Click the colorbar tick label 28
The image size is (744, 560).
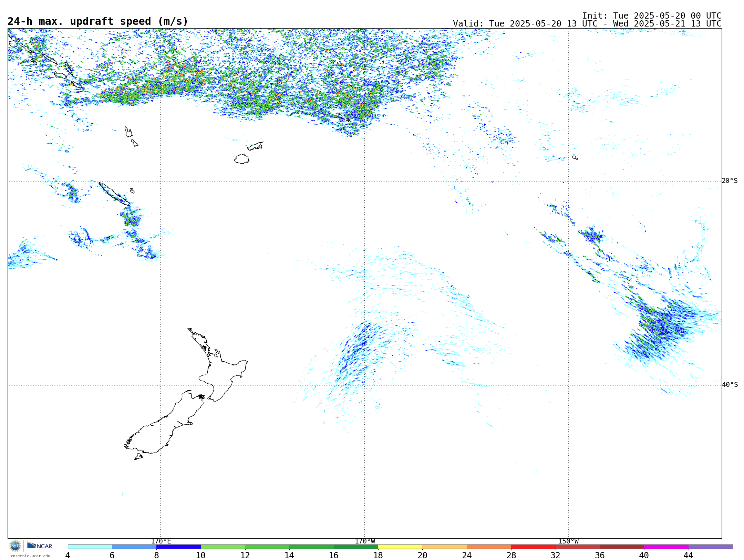[x=511, y=555]
